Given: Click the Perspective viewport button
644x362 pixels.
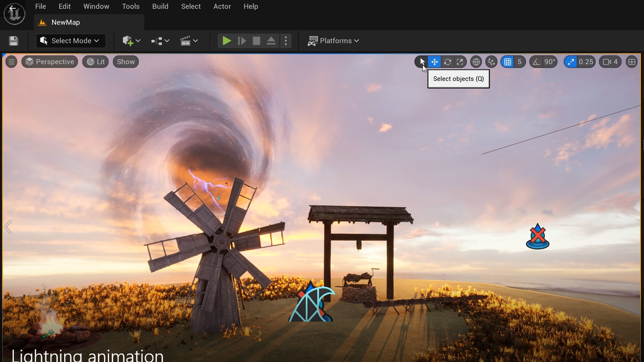Looking at the screenshot, I should pyautogui.click(x=50, y=62).
